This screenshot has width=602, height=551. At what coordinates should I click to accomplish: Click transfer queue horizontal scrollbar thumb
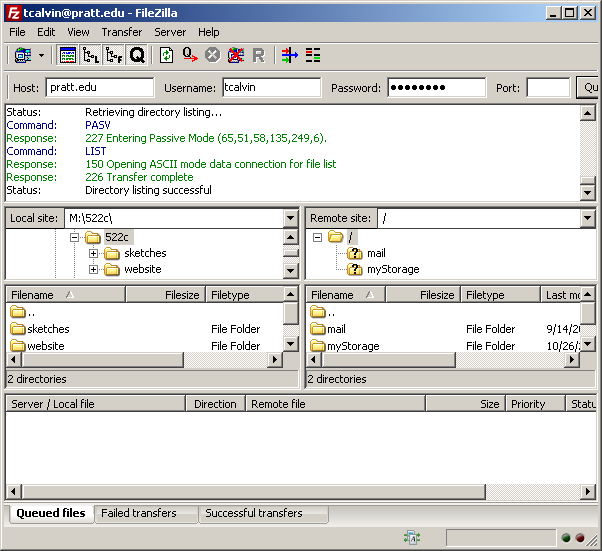[254, 491]
